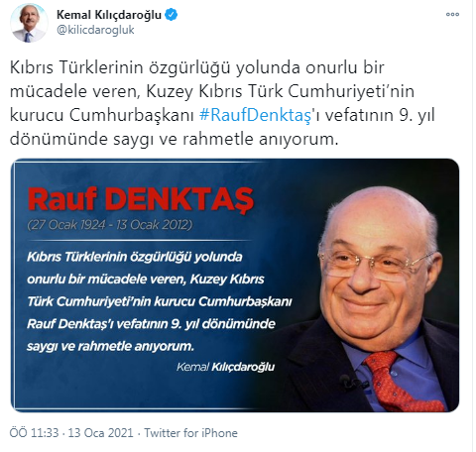476x452 pixels.
Task: Click the Kemal Kılıçdaroğlu display name
Action: (109, 15)
